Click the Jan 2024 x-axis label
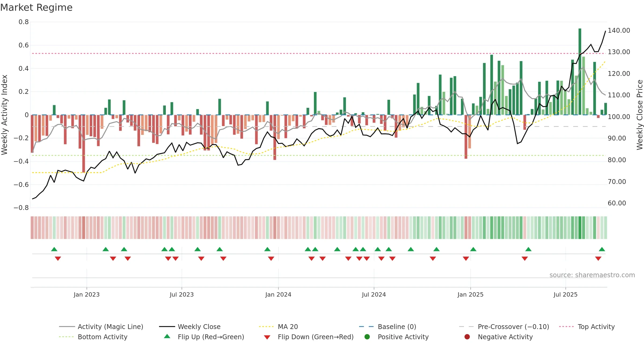 point(278,295)
